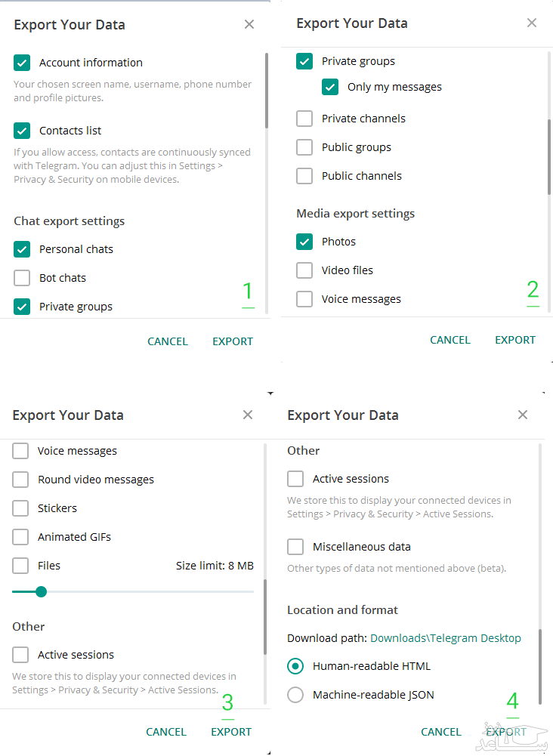This screenshot has width=553, height=756.
Task: Open the Downloads\Telegram Desktop path link
Action: pyautogui.click(x=445, y=638)
